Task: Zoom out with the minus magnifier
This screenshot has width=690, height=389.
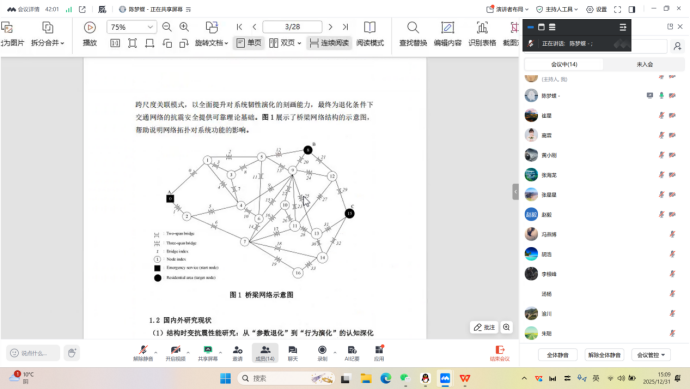Action: (x=167, y=27)
